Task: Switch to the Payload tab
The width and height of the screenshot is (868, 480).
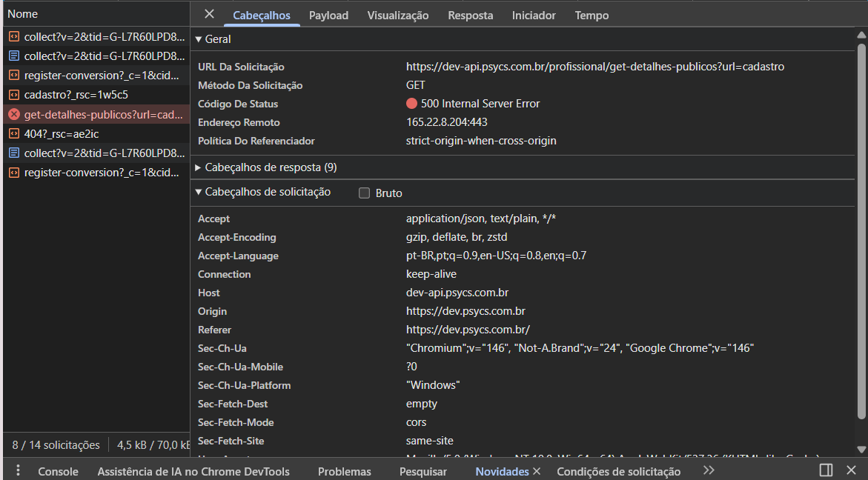Action: 328,16
